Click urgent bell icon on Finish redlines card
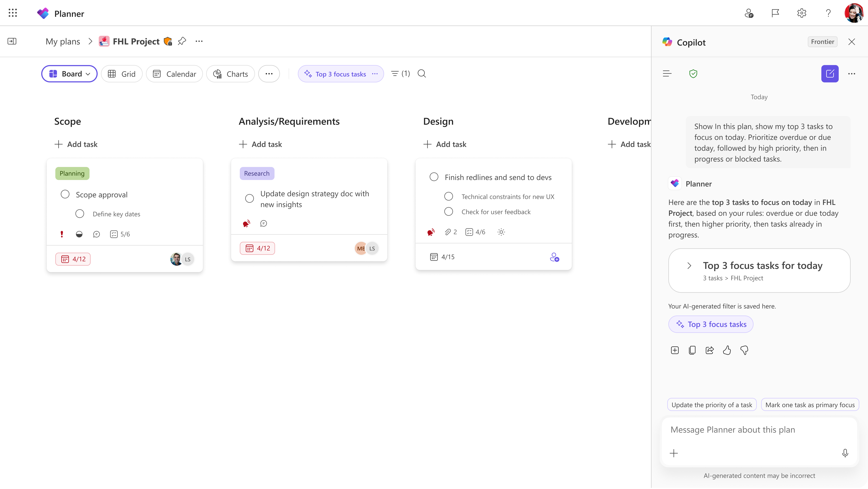Screen dimensions: 868x489 [431, 232]
